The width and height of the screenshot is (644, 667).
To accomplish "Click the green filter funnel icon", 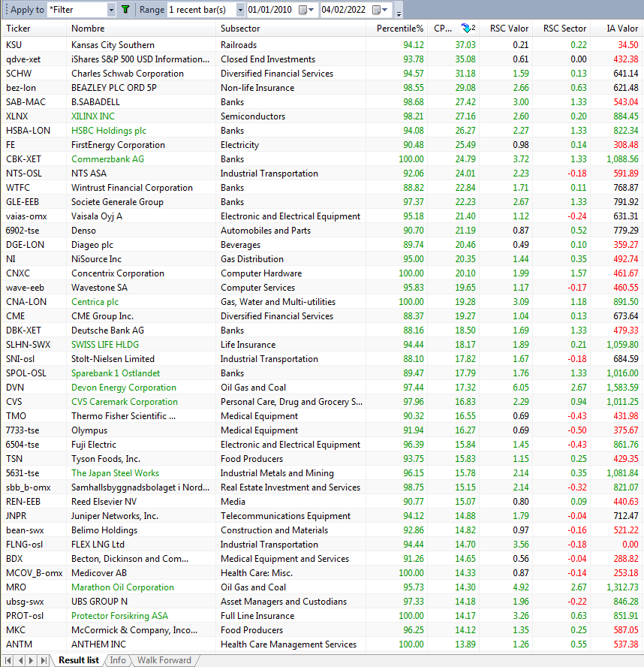I will pos(125,9).
